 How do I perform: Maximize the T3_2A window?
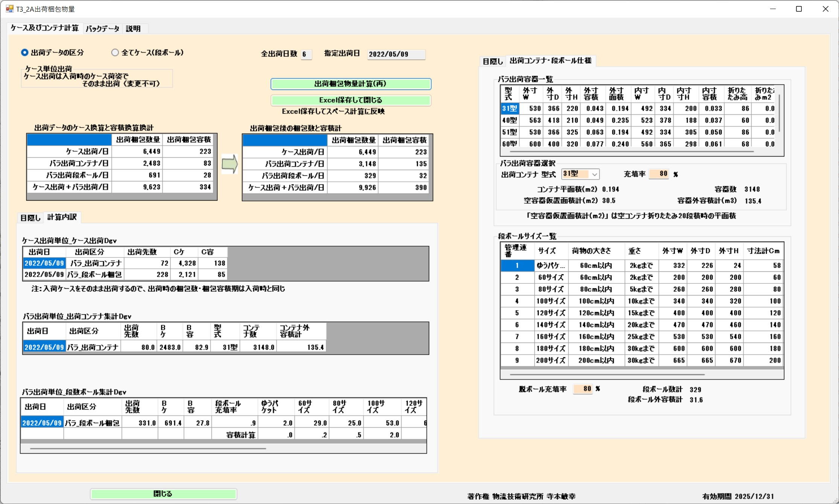pos(799,9)
